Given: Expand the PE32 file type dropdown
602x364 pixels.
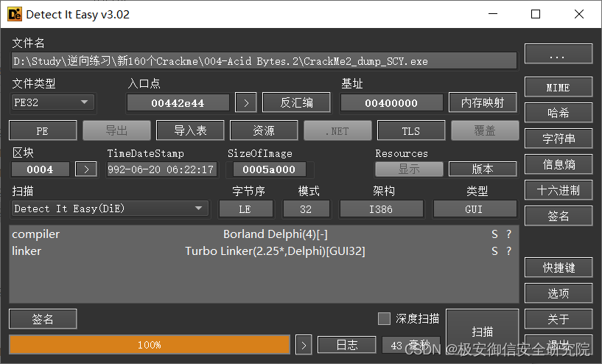Looking at the screenshot, I should pos(53,102).
